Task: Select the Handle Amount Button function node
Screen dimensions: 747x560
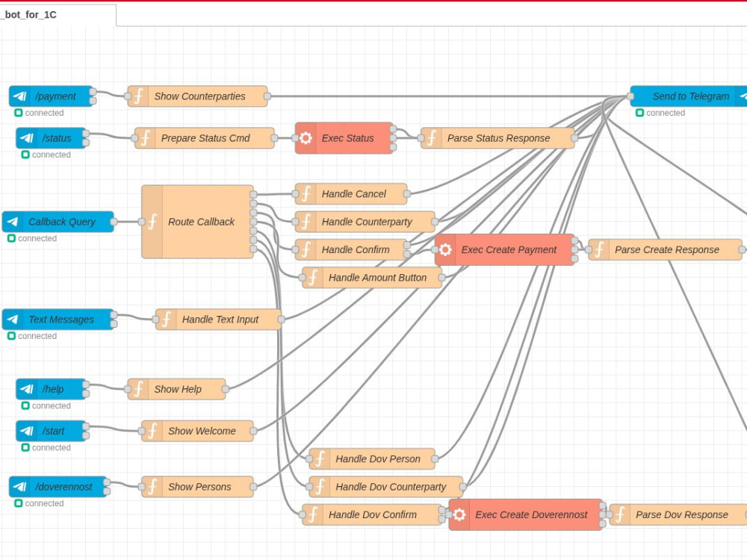Action: point(372,278)
